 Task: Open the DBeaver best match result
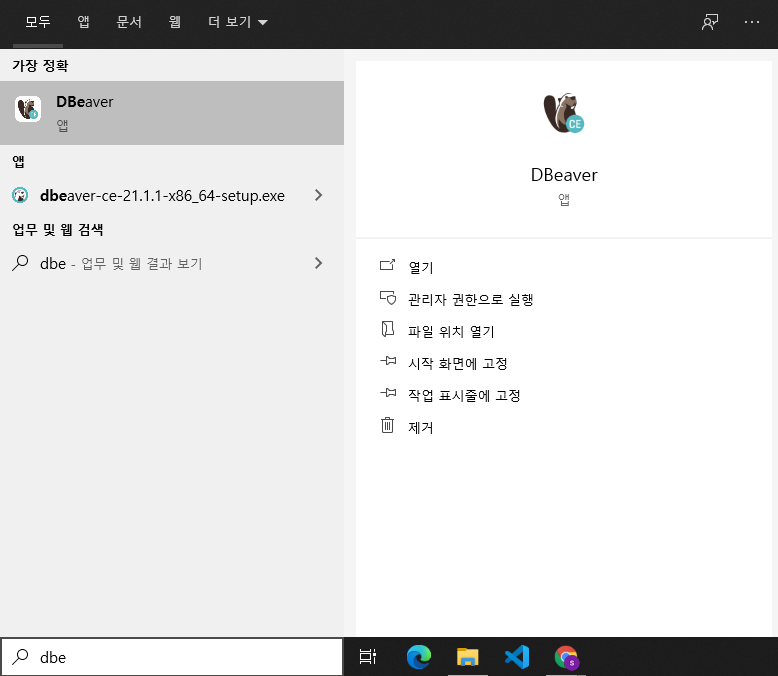(x=172, y=113)
